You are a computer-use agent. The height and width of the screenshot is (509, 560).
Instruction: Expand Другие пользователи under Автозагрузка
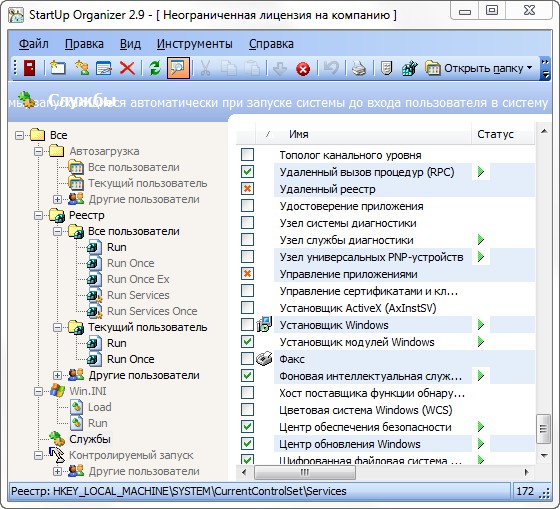click(57, 199)
